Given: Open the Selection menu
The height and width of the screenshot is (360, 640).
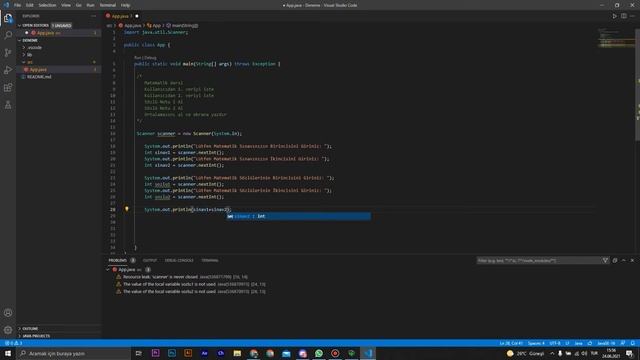Looking at the screenshot, I should tap(47, 5).
